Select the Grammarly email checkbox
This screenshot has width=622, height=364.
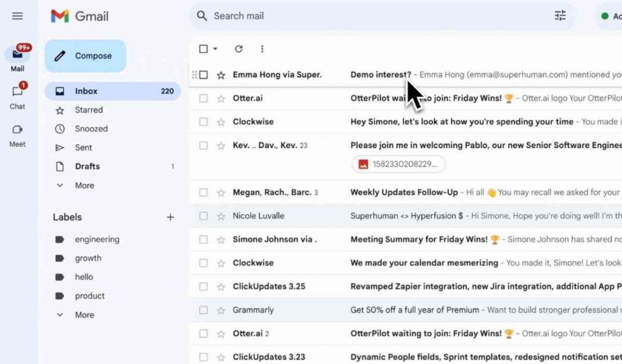(x=203, y=310)
